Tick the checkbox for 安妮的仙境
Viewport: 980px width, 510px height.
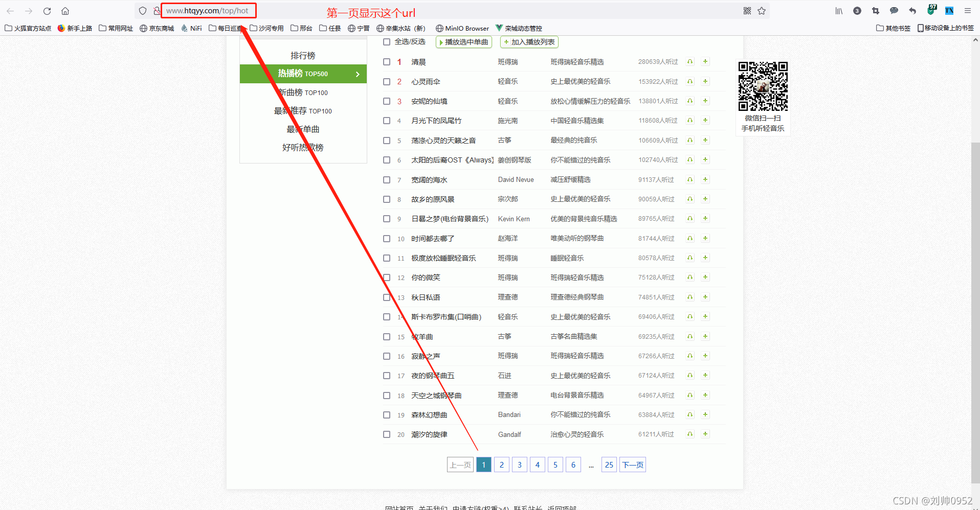[x=387, y=101]
